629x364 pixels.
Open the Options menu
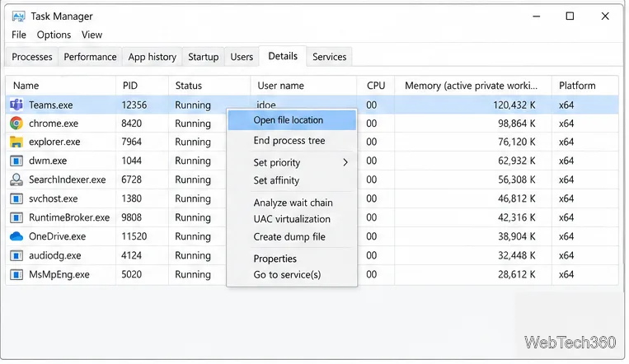(54, 35)
